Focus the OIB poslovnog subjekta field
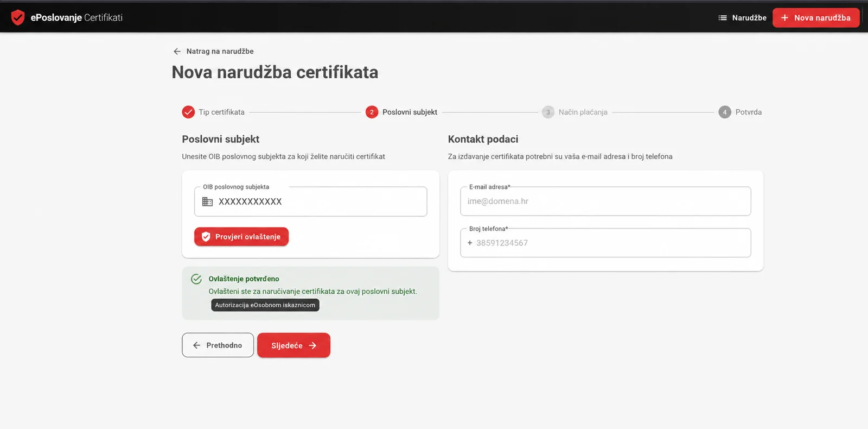The height and width of the screenshot is (429, 868). pos(311,201)
